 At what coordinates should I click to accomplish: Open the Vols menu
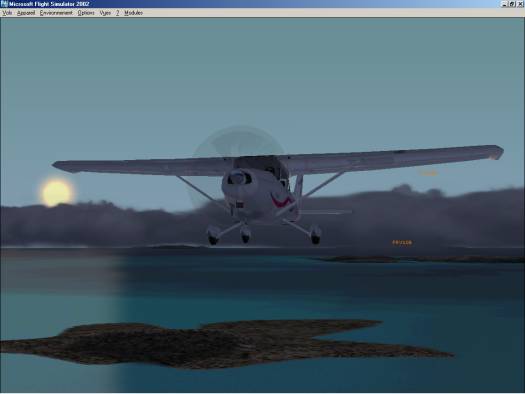point(7,13)
